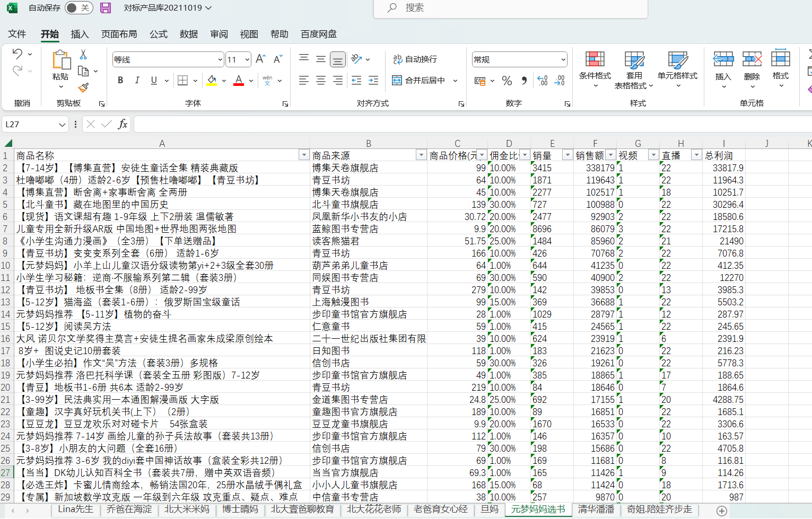Toggle Bold formatting

pyautogui.click(x=120, y=80)
